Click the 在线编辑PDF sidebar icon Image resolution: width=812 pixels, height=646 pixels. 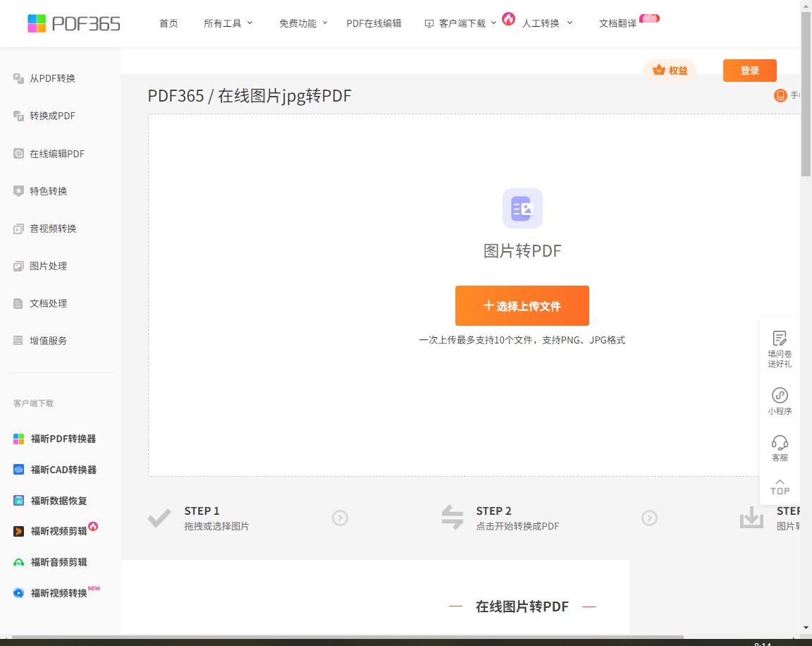click(18, 153)
